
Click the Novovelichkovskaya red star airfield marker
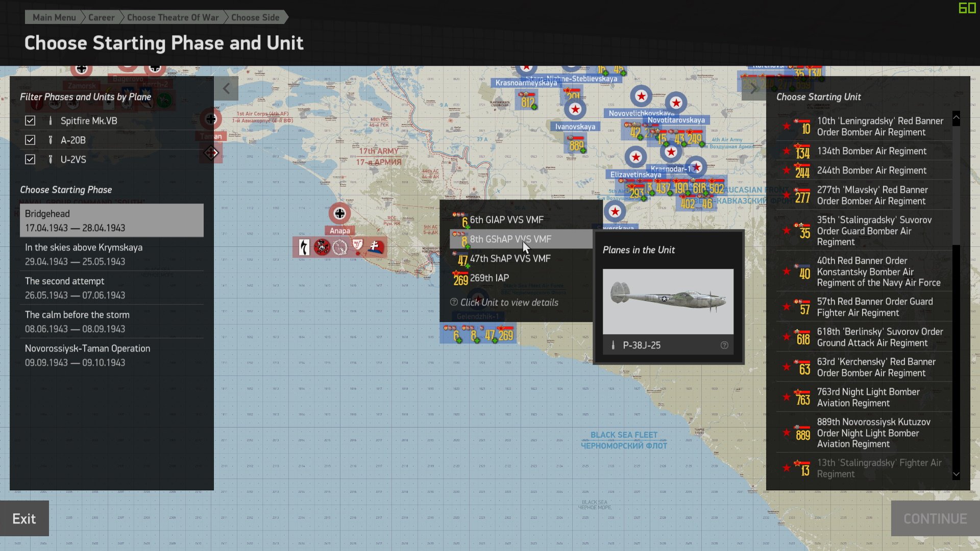click(x=641, y=96)
